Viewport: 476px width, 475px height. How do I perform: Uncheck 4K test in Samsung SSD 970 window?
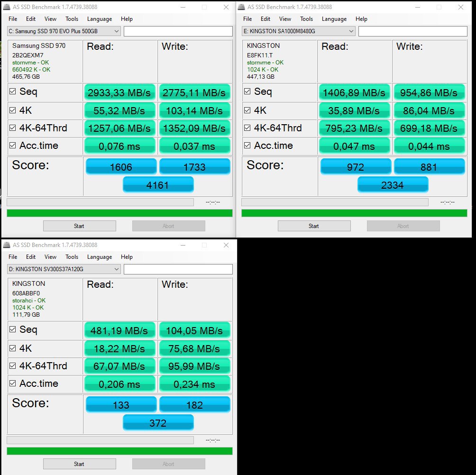(12, 110)
